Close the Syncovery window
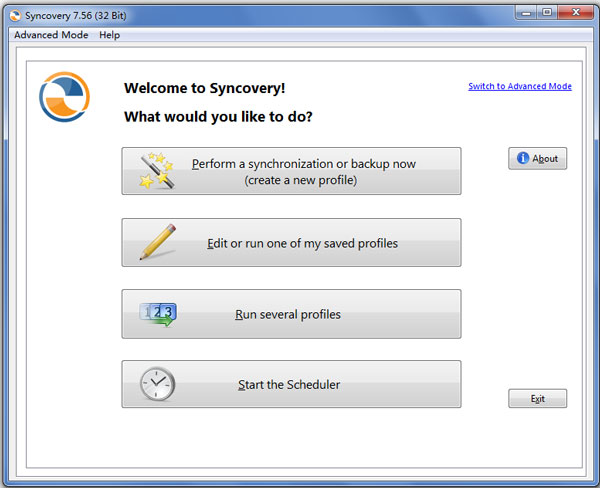The height and width of the screenshot is (488, 600). pos(576,13)
